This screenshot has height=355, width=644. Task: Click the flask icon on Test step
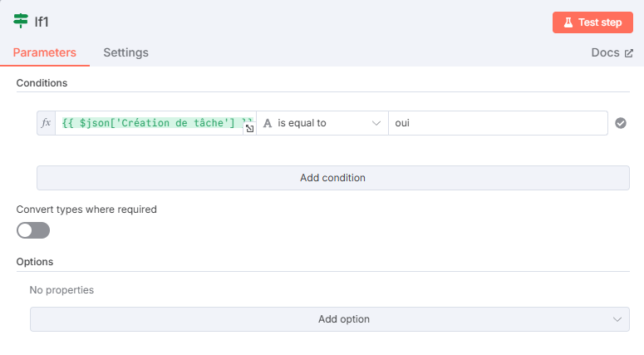568,22
